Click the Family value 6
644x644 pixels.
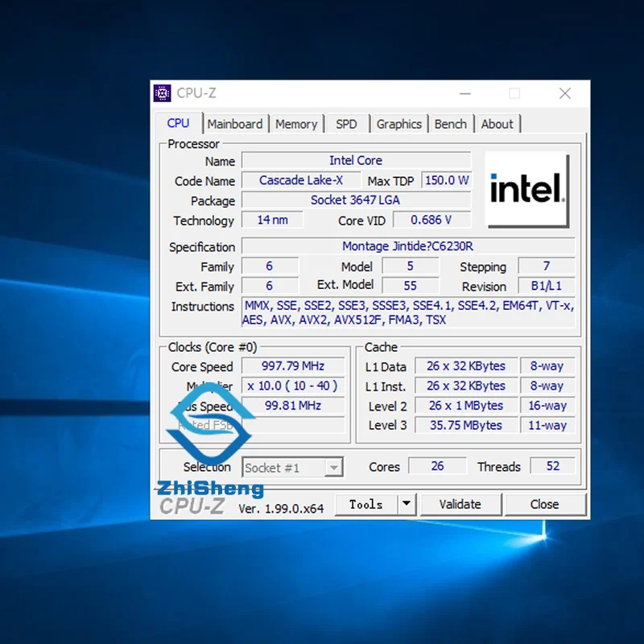coord(270,266)
